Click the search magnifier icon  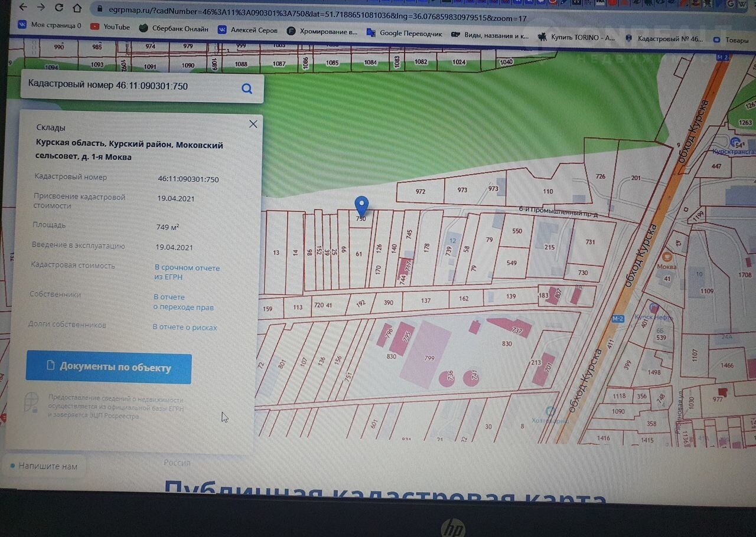coord(247,89)
